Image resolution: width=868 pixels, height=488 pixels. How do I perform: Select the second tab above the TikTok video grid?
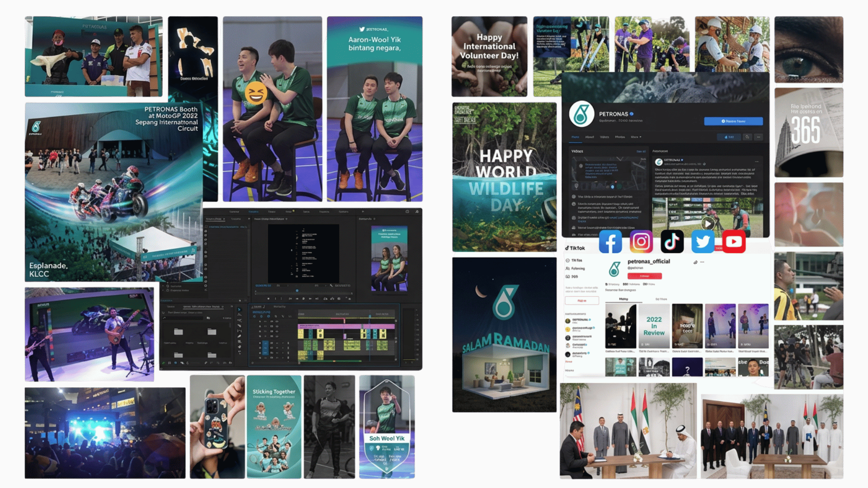pyautogui.click(x=661, y=299)
